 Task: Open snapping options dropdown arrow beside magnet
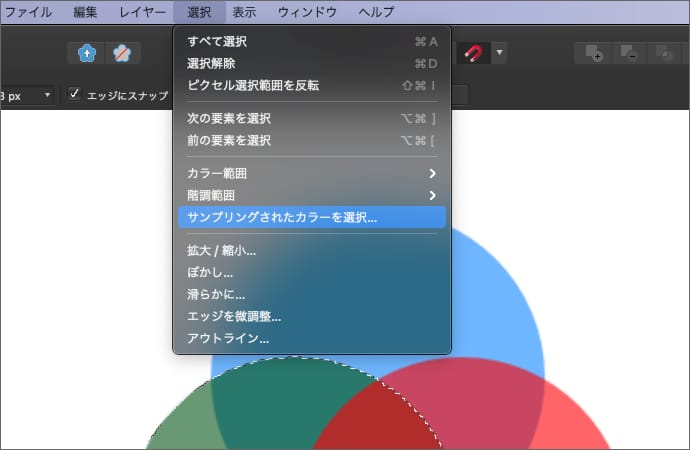click(x=499, y=53)
